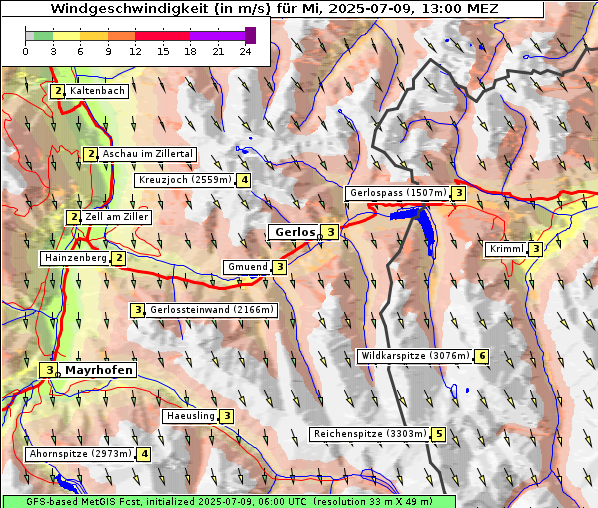The image size is (598, 508).
Task: Click the yellow 4 badge beside Ahornspitze
Action: point(144,454)
